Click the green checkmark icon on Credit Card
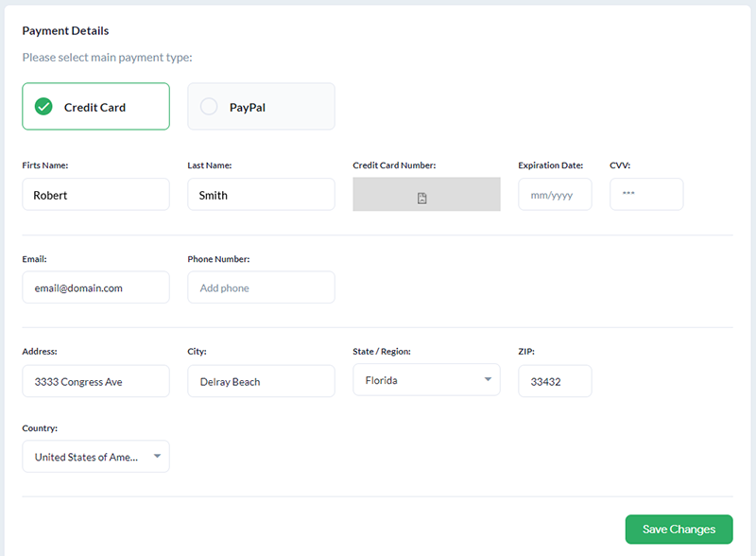Image resolution: width=756 pixels, height=556 pixels. point(43,106)
